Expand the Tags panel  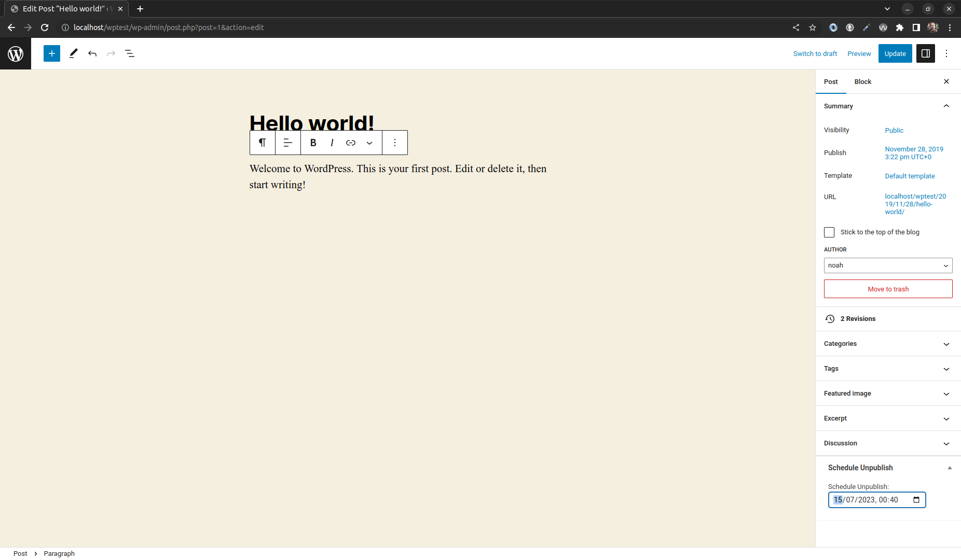888,369
